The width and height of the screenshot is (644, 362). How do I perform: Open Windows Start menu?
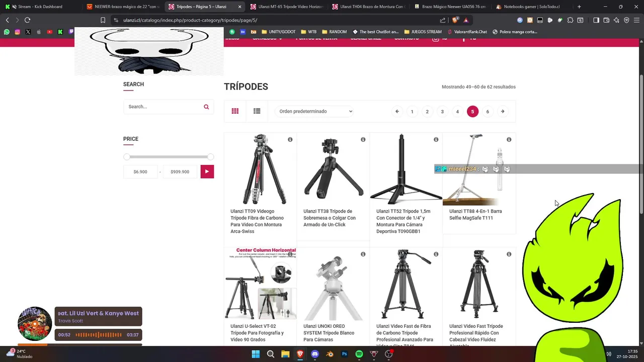256,354
